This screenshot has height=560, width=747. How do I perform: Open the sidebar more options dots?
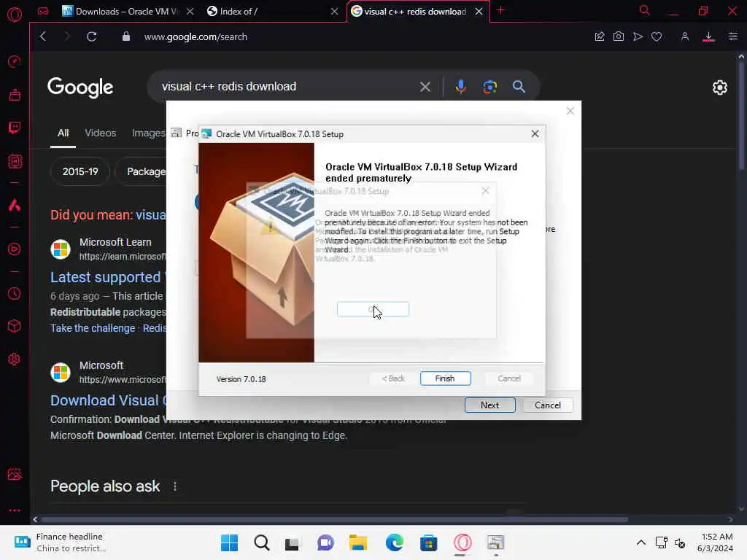click(x=15, y=510)
